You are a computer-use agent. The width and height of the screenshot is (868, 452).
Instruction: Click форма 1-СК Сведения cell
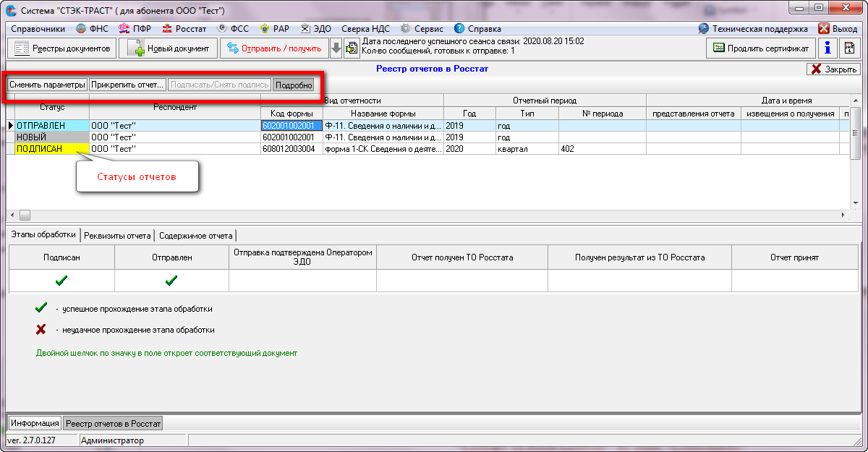click(x=383, y=148)
